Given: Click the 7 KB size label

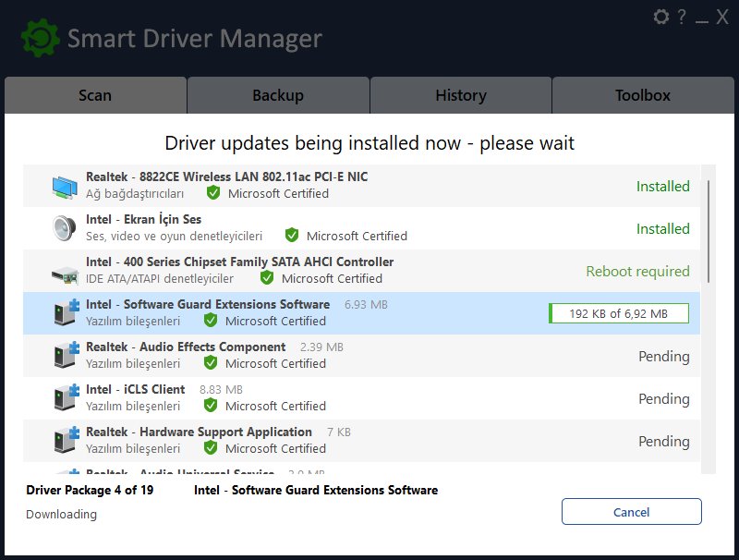Looking at the screenshot, I should click(x=339, y=432).
